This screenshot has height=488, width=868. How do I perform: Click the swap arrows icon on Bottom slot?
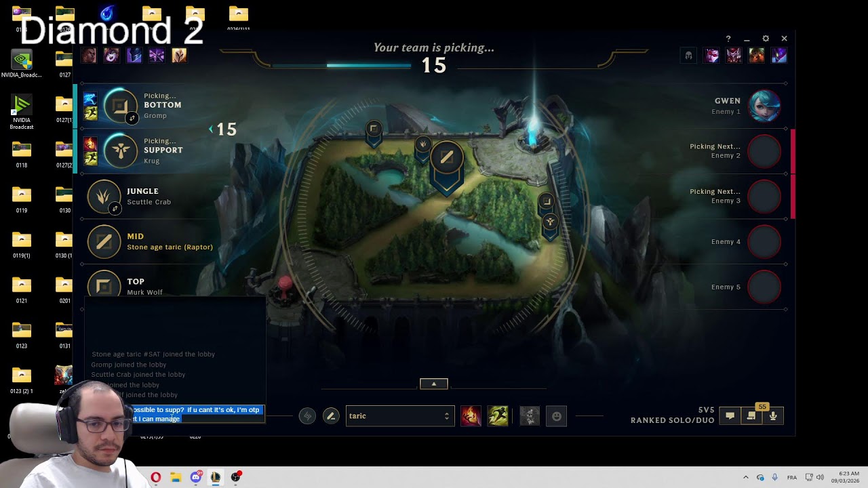132,118
